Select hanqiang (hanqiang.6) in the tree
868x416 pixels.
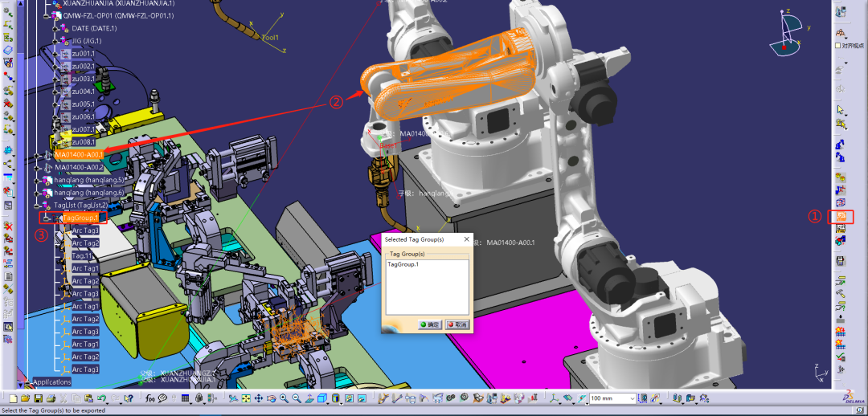(x=88, y=193)
